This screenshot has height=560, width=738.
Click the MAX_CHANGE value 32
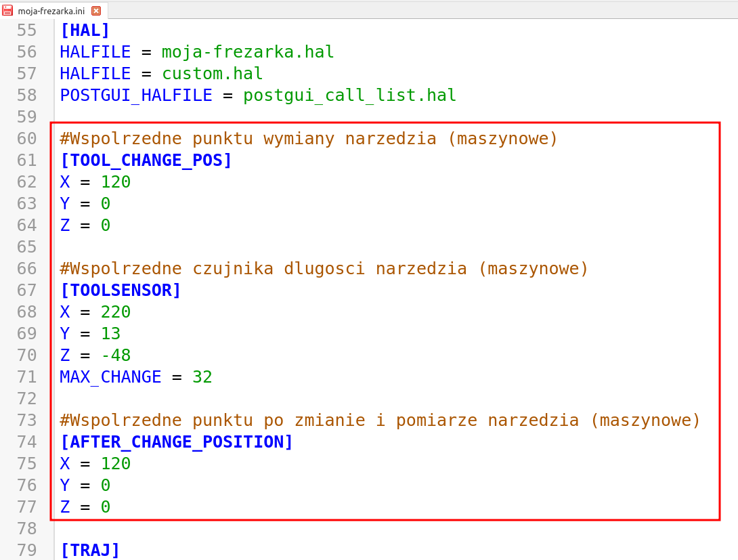202,377
